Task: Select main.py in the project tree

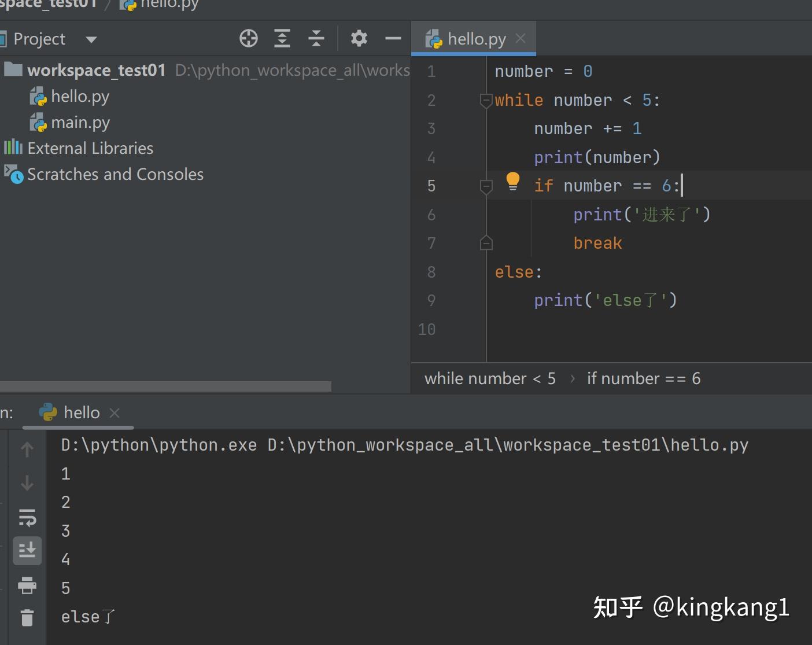Action: pyautogui.click(x=81, y=122)
